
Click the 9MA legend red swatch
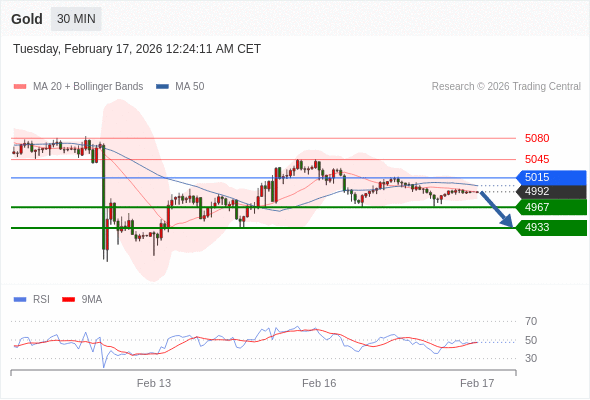tap(68, 300)
